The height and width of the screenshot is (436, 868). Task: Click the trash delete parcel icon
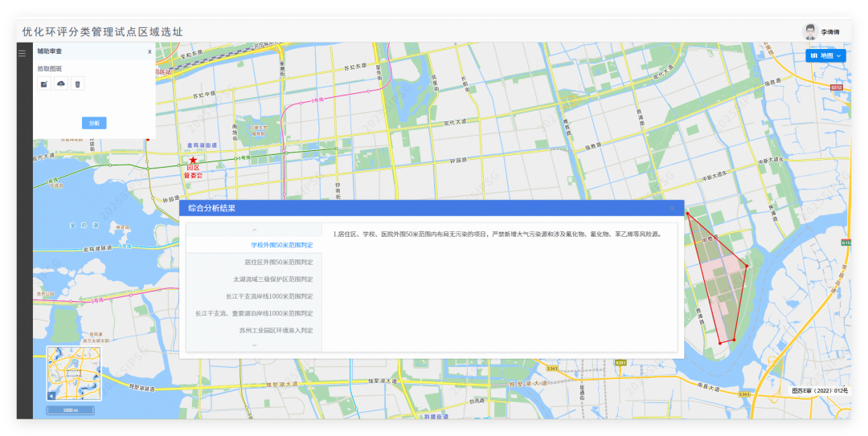tap(77, 84)
